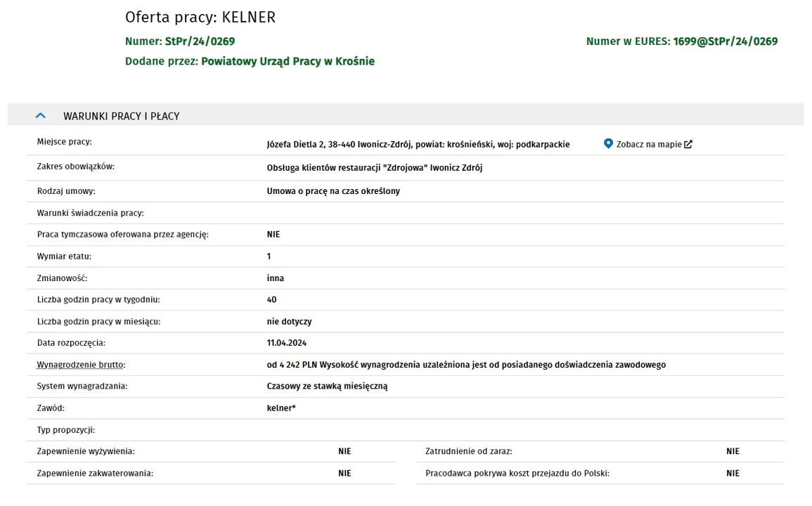
Task: Click the external link icon after Zobacz na mapie
Action: pos(688,145)
